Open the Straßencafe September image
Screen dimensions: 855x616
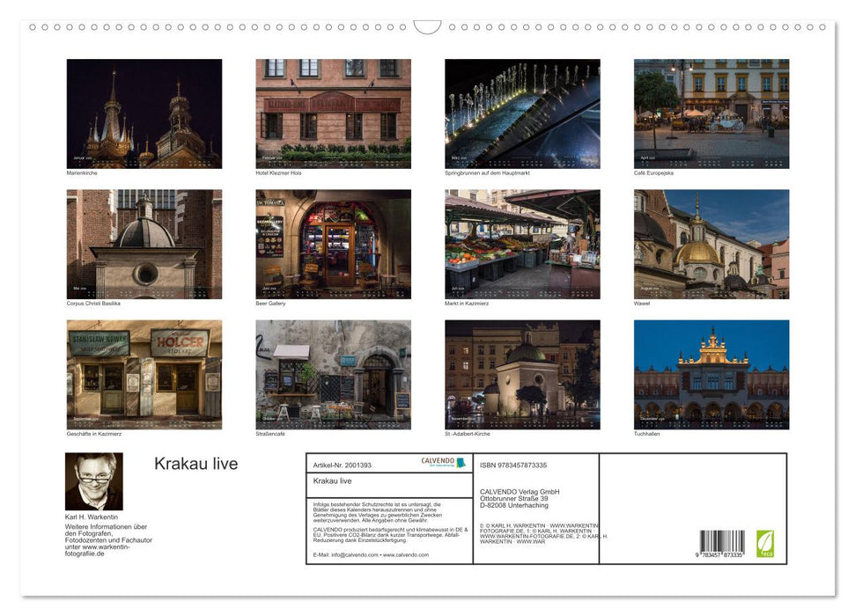pyautogui.click(x=333, y=374)
